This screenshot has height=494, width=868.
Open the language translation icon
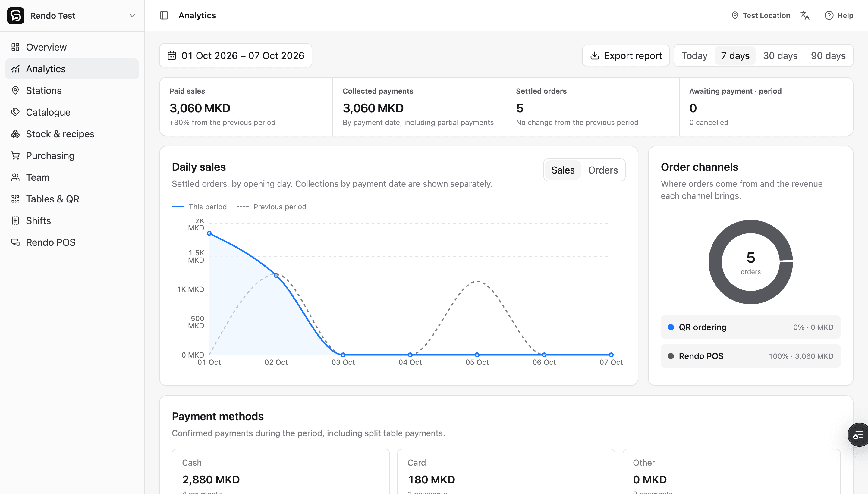coord(805,16)
